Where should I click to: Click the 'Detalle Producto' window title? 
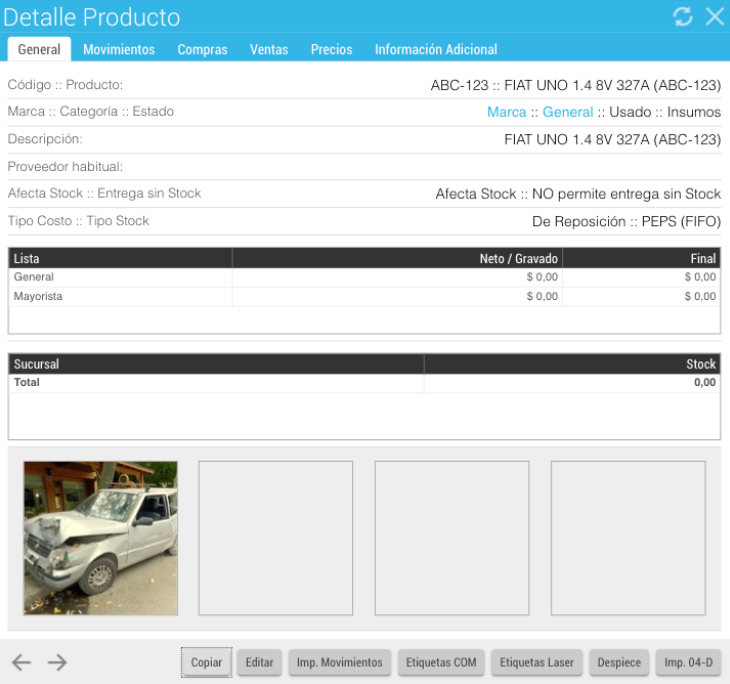[91, 18]
